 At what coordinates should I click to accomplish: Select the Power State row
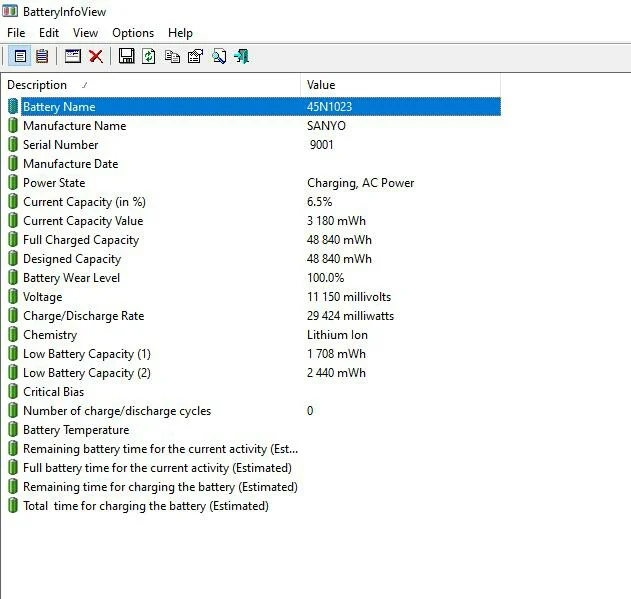click(x=254, y=183)
